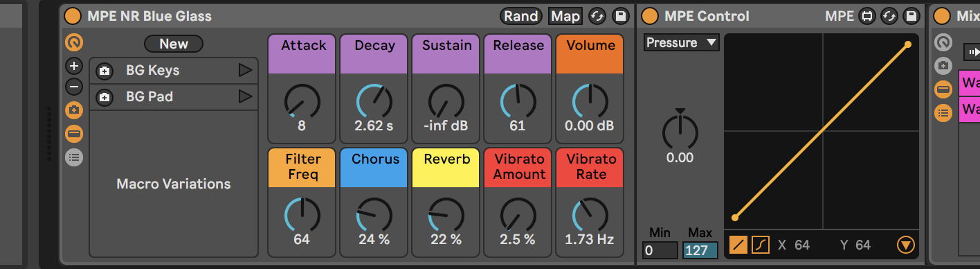Toggle macro view selector in right-hand rack

pyautogui.click(x=943, y=43)
